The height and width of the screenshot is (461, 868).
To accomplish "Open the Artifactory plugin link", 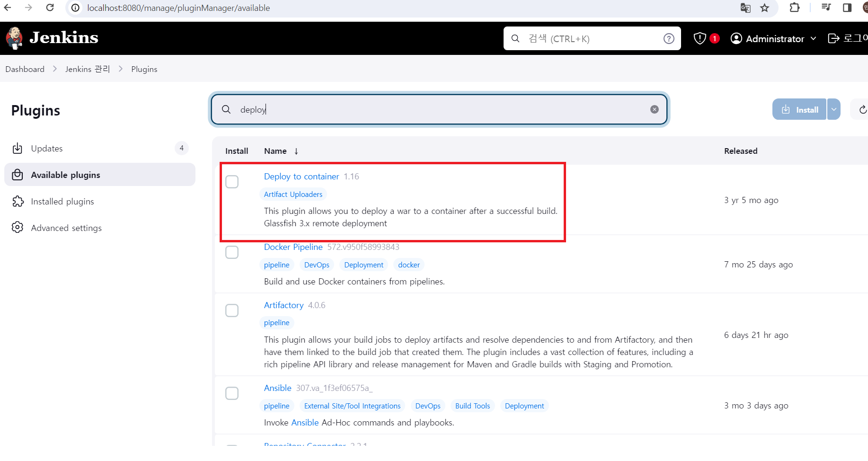I will pos(284,305).
